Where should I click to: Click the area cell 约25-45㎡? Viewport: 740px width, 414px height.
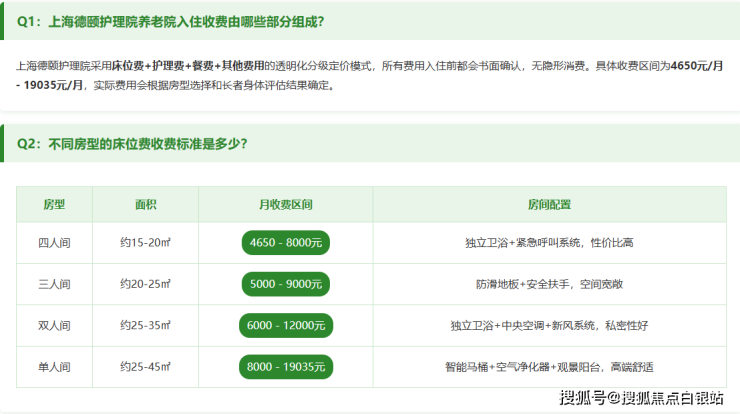(x=145, y=367)
